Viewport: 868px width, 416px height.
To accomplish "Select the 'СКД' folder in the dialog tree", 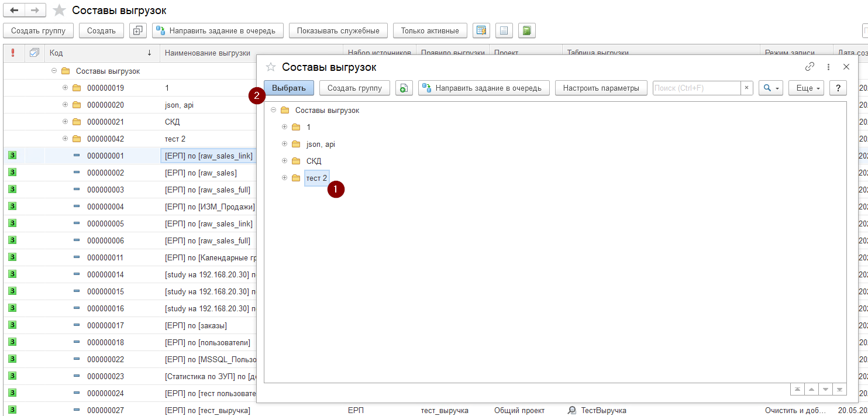I will pyautogui.click(x=314, y=161).
